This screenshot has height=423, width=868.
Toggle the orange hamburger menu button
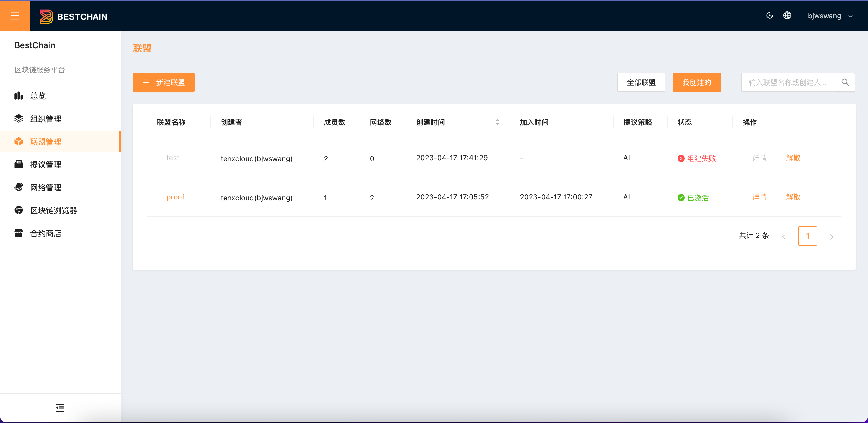click(15, 15)
